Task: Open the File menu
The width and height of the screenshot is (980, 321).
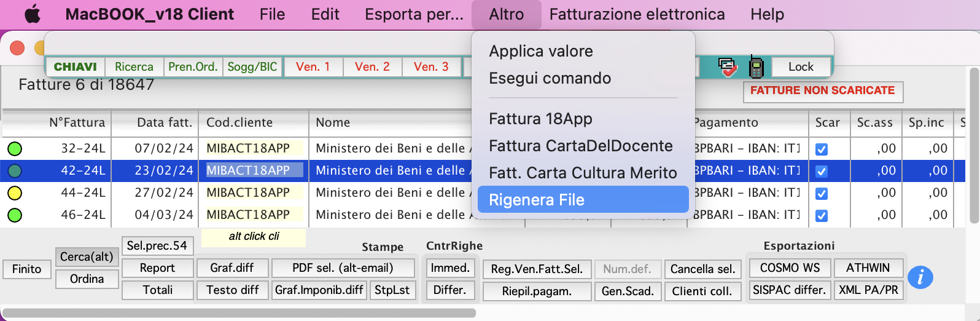Action: pyautogui.click(x=272, y=14)
